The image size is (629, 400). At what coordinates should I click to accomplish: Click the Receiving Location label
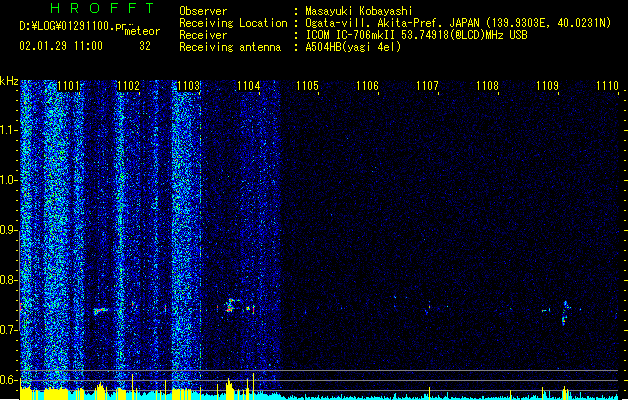(233, 23)
